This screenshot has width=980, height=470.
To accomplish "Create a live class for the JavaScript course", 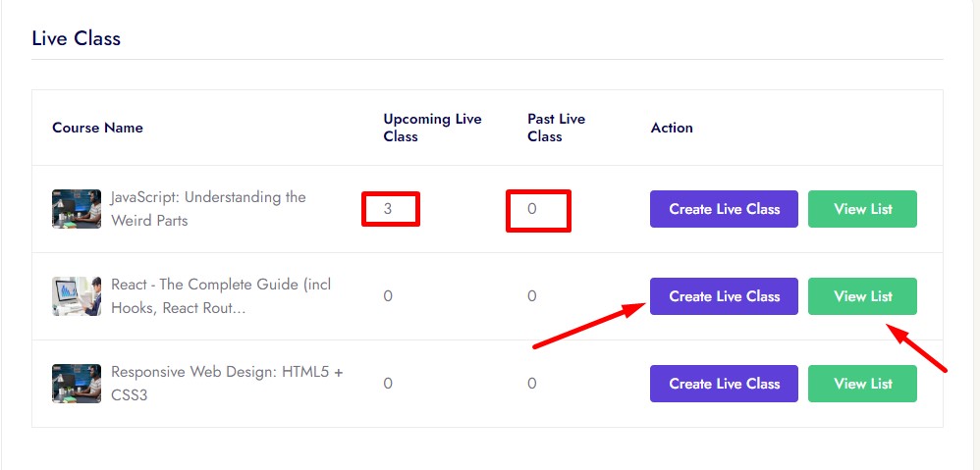I will tap(724, 209).
